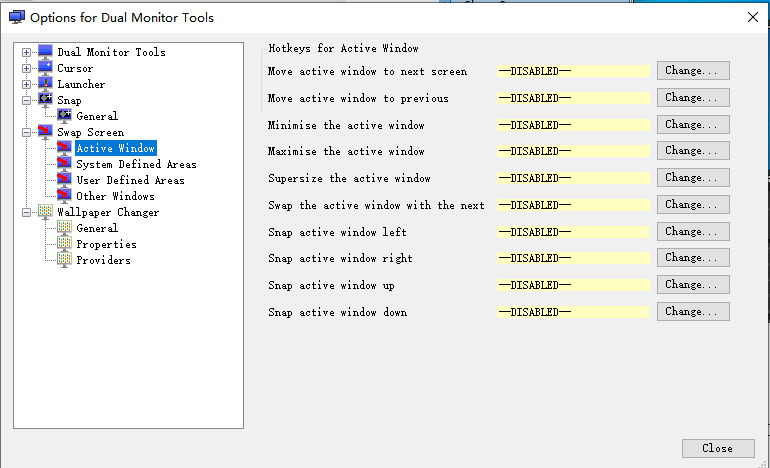This screenshot has width=770, height=468.
Task: Click DISABLED field for Supersize the active window
Action: 573,178
